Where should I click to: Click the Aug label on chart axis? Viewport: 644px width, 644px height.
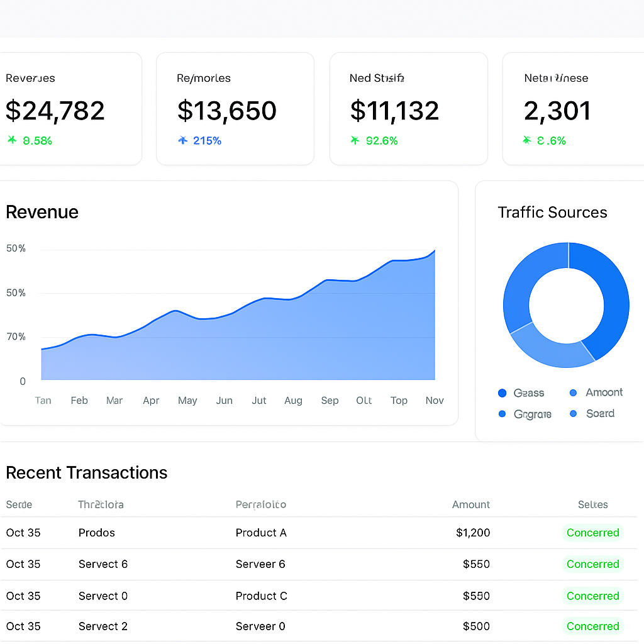pos(293,401)
